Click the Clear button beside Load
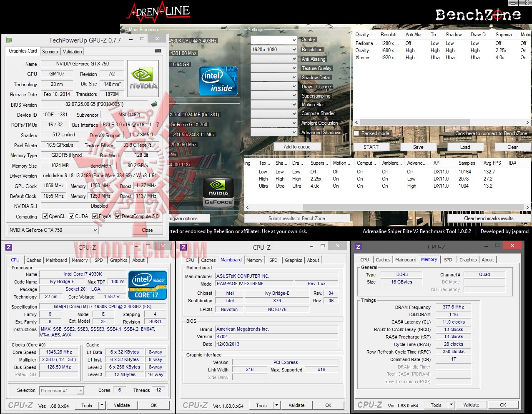This screenshot has width=532, height=414. pos(513,147)
